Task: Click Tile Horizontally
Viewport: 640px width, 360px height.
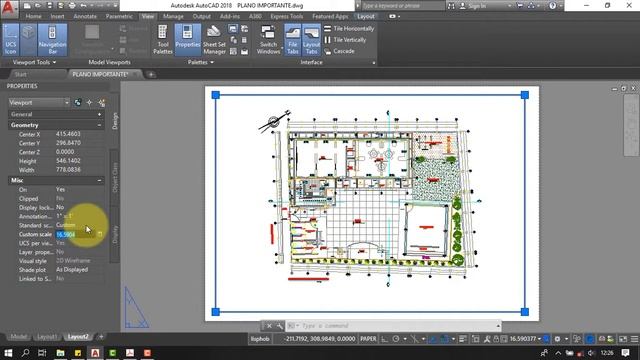Action: tap(349, 29)
